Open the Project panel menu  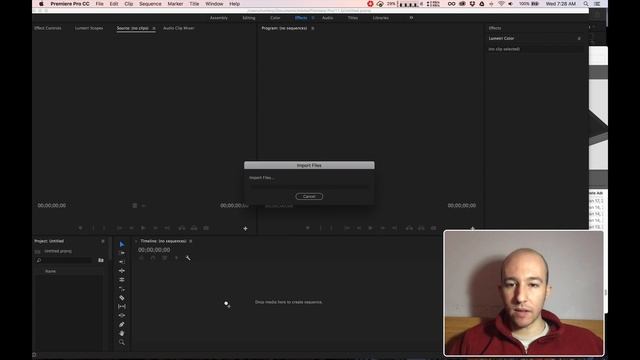point(103,241)
